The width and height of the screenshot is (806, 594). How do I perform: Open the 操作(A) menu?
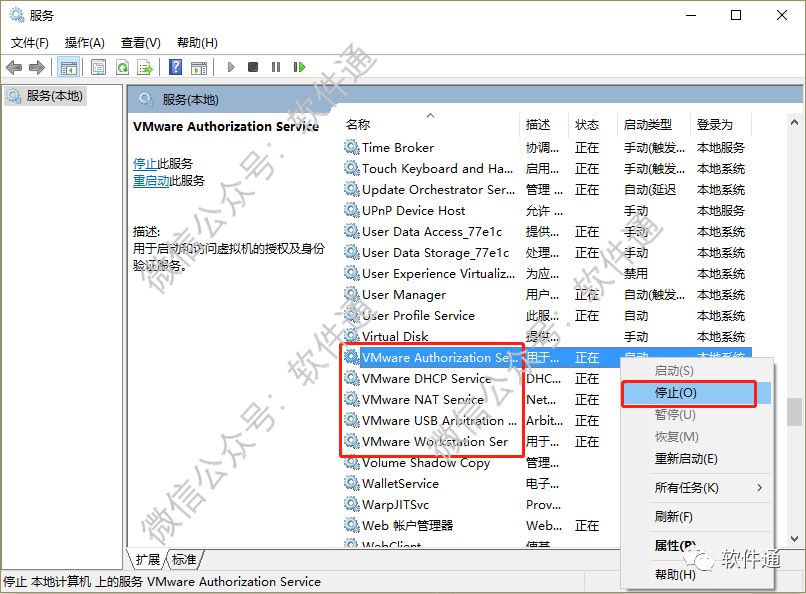tap(85, 43)
